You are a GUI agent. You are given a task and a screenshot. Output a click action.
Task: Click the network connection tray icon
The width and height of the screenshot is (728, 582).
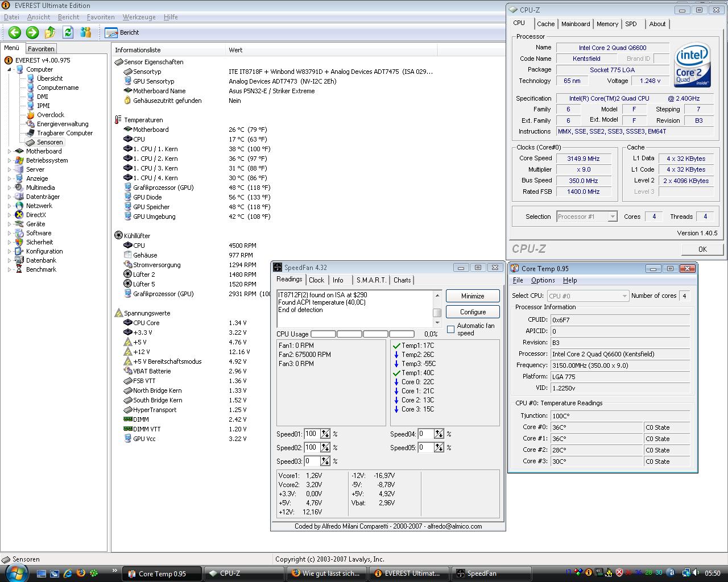tap(686, 573)
